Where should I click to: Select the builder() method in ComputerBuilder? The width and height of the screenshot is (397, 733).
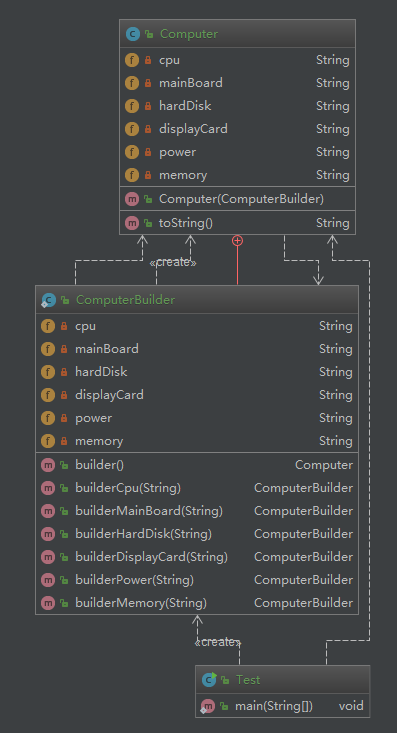[x=197, y=465]
